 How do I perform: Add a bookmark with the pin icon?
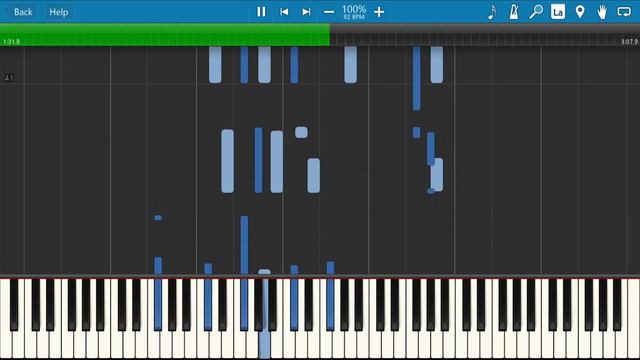[x=580, y=12]
